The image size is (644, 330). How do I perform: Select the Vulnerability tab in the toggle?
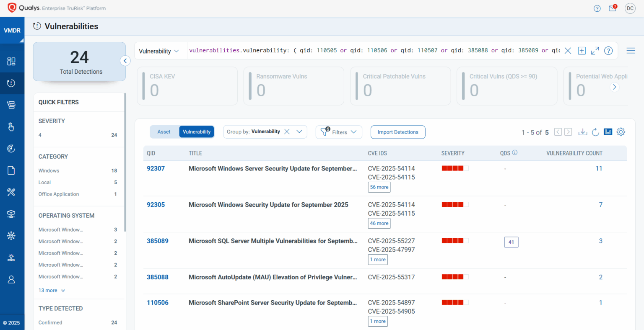196,131
